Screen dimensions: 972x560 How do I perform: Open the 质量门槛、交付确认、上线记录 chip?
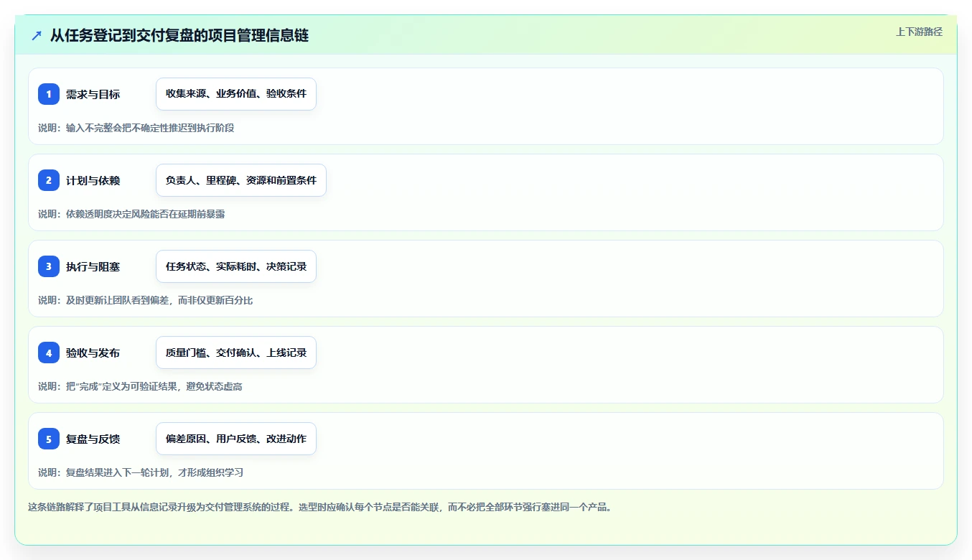coord(236,353)
